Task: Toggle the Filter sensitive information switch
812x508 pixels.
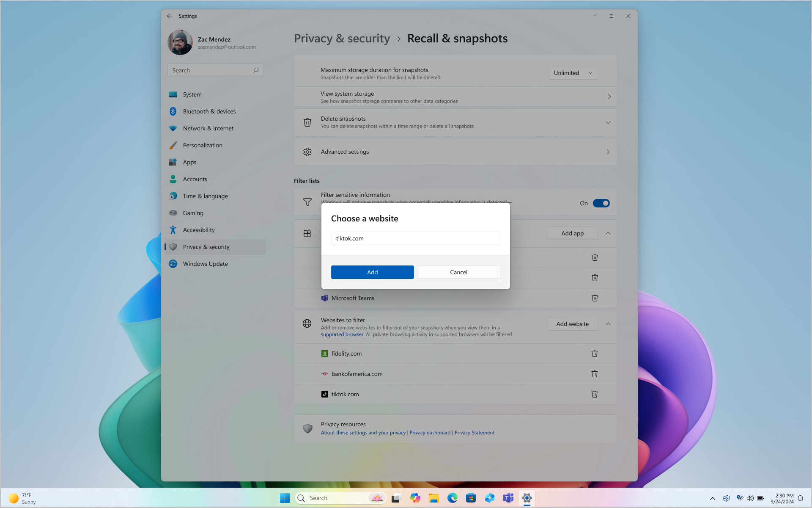Action: point(601,203)
